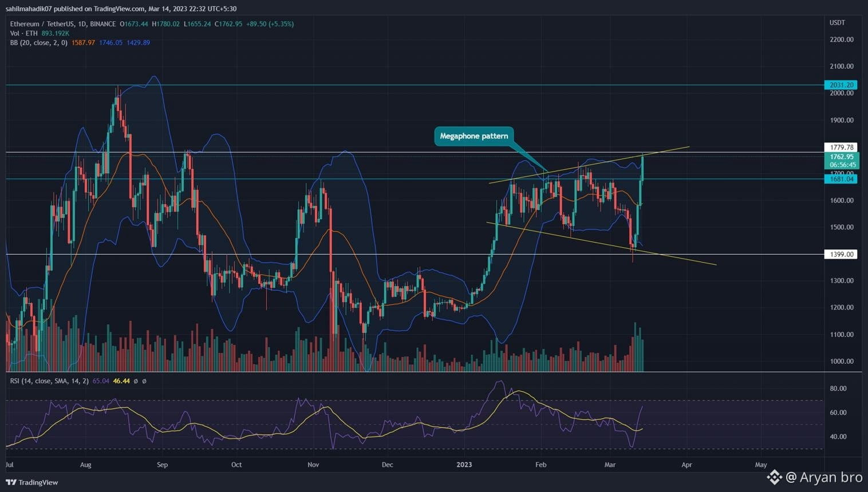Click the high price value H1780.02
This screenshot has height=492, width=868.
tap(165, 24)
